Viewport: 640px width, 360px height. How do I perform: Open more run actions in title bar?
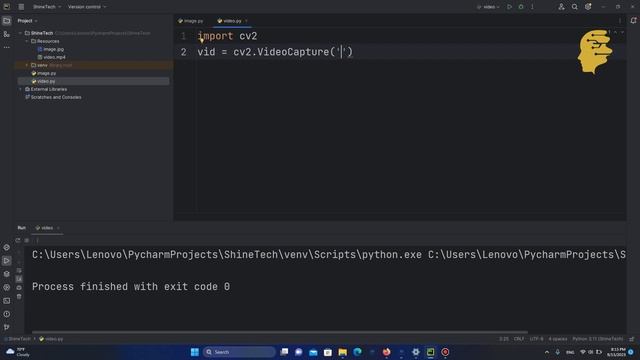(x=532, y=7)
